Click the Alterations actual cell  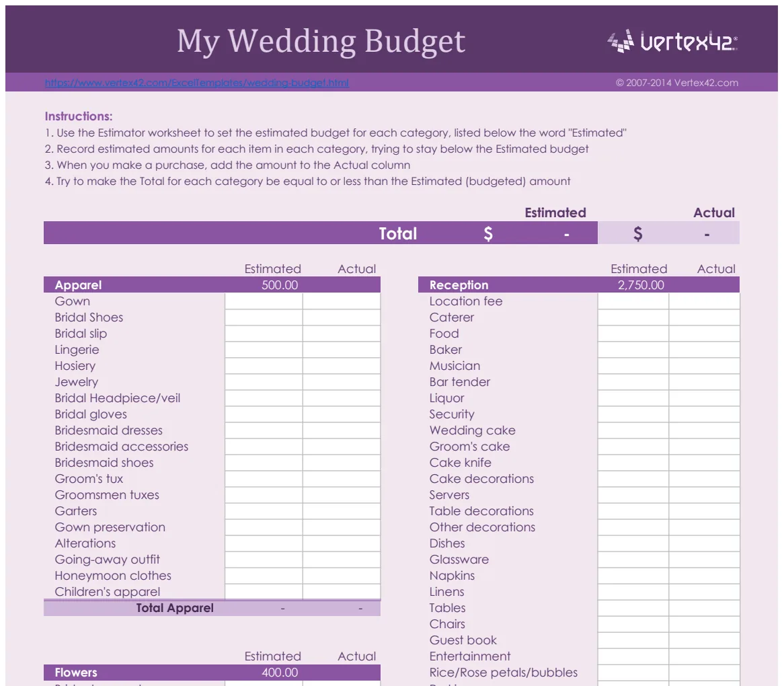click(x=342, y=543)
